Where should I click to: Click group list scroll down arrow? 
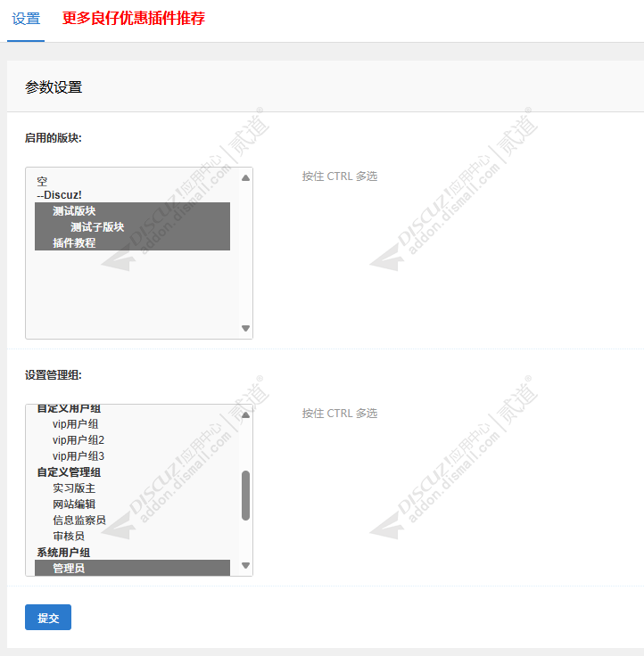(x=246, y=566)
